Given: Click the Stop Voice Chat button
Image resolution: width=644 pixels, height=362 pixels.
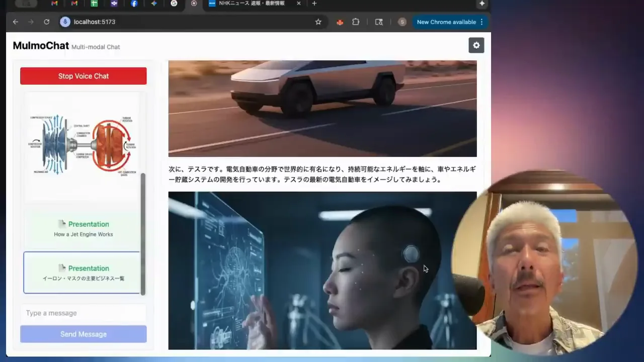Looking at the screenshot, I should 84,76.
